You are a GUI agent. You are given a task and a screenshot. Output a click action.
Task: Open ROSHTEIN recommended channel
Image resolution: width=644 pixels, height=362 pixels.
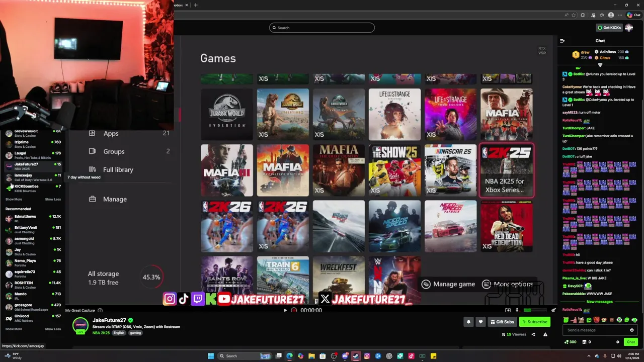click(32, 285)
